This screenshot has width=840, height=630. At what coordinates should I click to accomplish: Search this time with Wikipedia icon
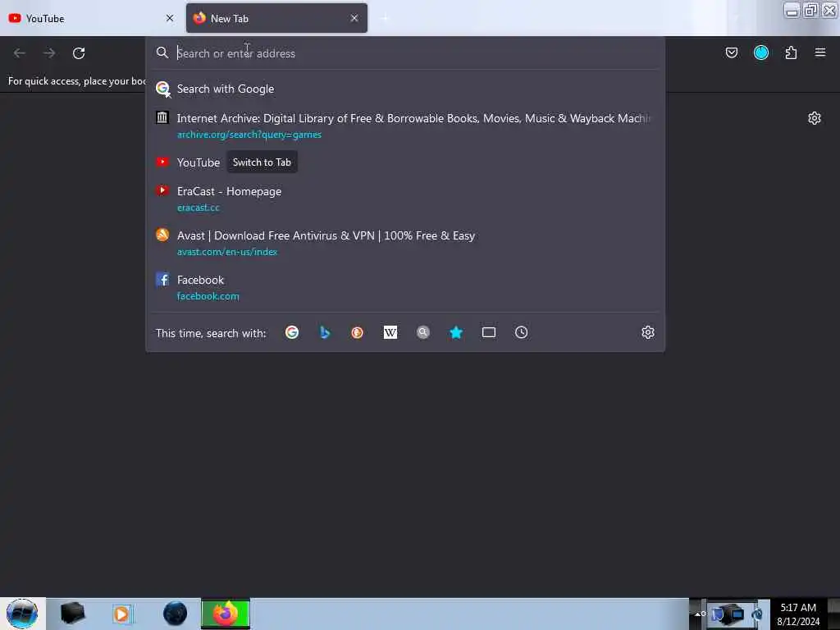[390, 333]
